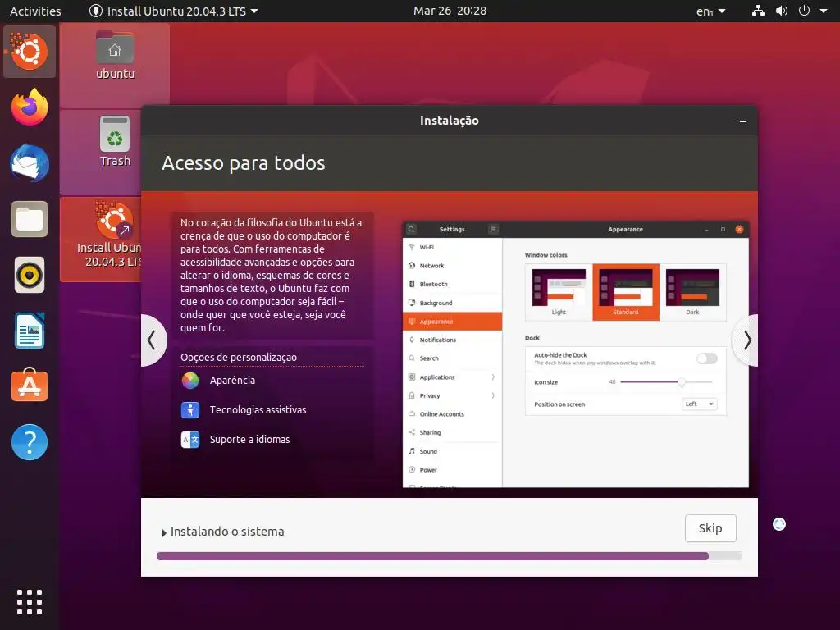Open the Trash desktop icon

click(115, 142)
